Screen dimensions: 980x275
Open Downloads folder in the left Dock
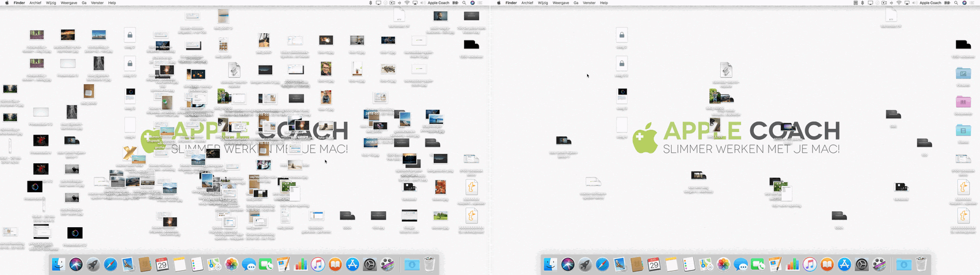[x=412, y=265]
